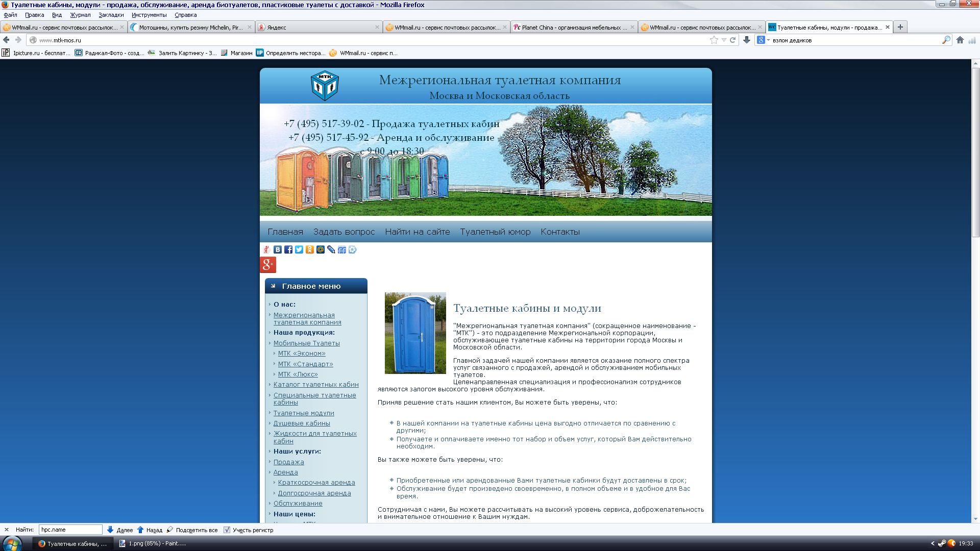The image size is (980, 551).
Task: Share page via Twitter icon
Action: pyautogui.click(x=299, y=249)
